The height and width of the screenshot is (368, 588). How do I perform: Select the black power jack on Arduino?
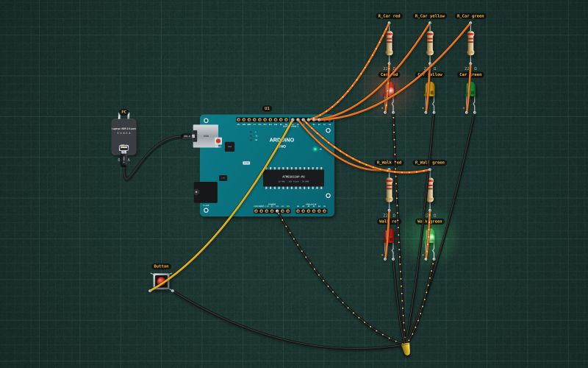[x=206, y=192]
